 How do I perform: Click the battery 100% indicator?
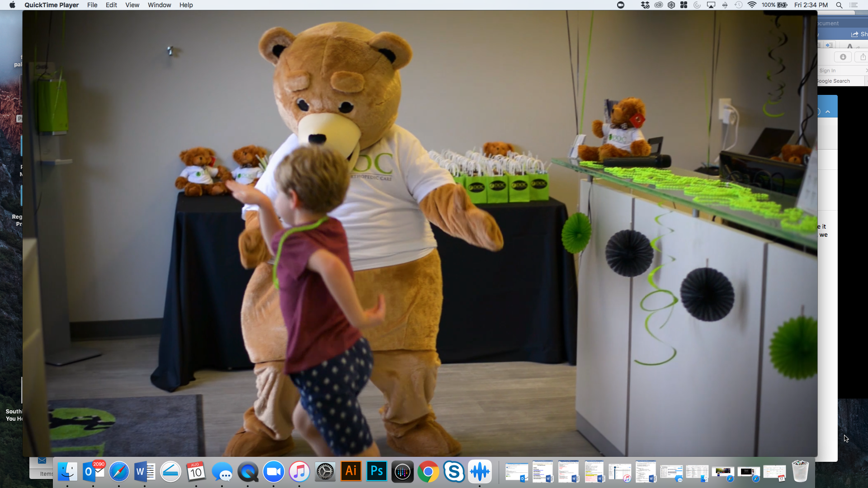point(774,5)
